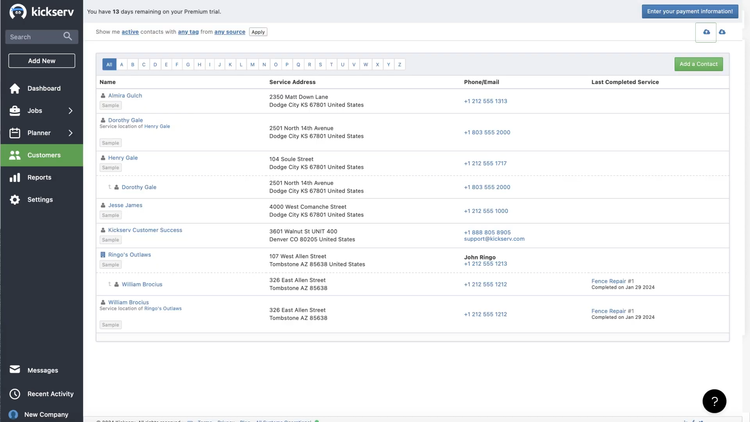
Task: Click person icon beside Jesse James
Action: pyautogui.click(x=103, y=205)
